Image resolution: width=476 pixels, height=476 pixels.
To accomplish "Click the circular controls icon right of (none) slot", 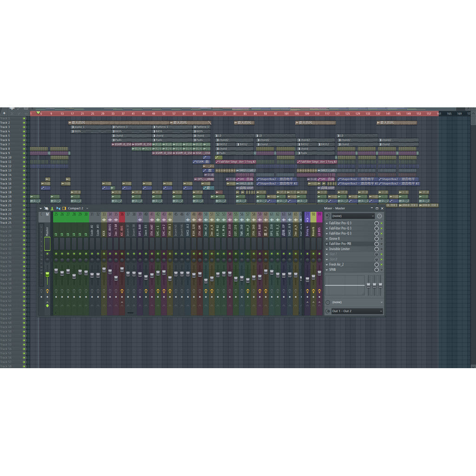I will click(x=379, y=215).
